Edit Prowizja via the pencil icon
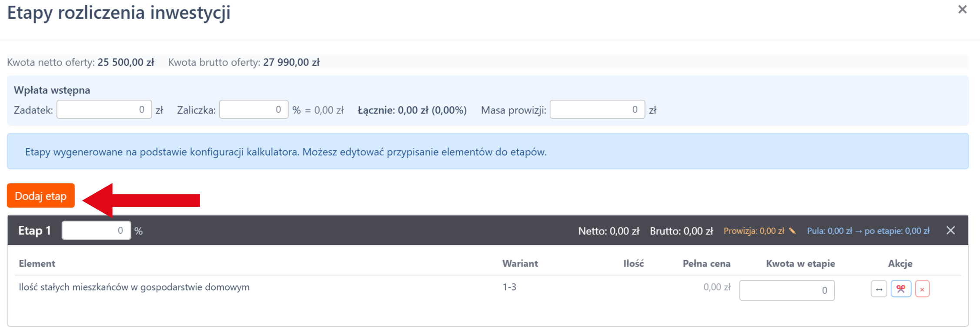This screenshot has width=980, height=332. tap(792, 231)
